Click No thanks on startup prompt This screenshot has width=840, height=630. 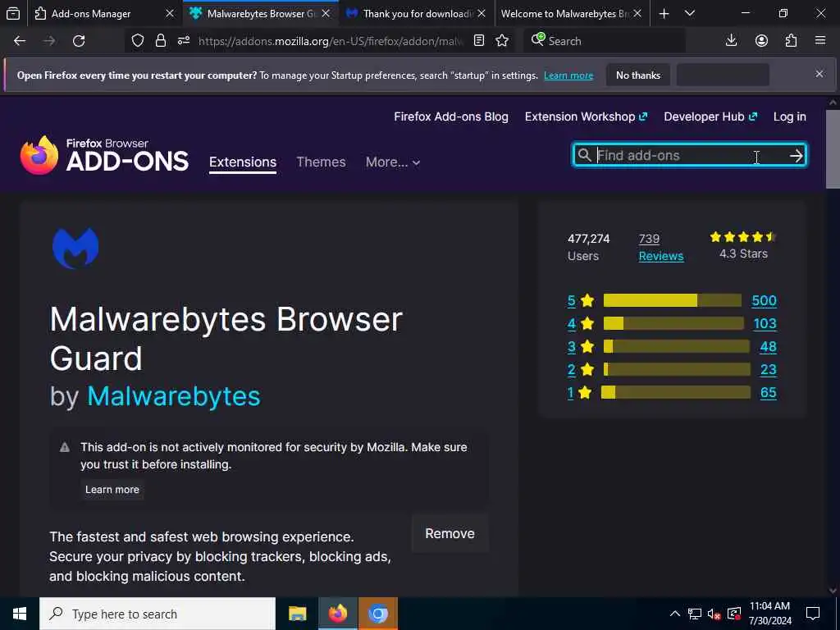click(x=638, y=75)
